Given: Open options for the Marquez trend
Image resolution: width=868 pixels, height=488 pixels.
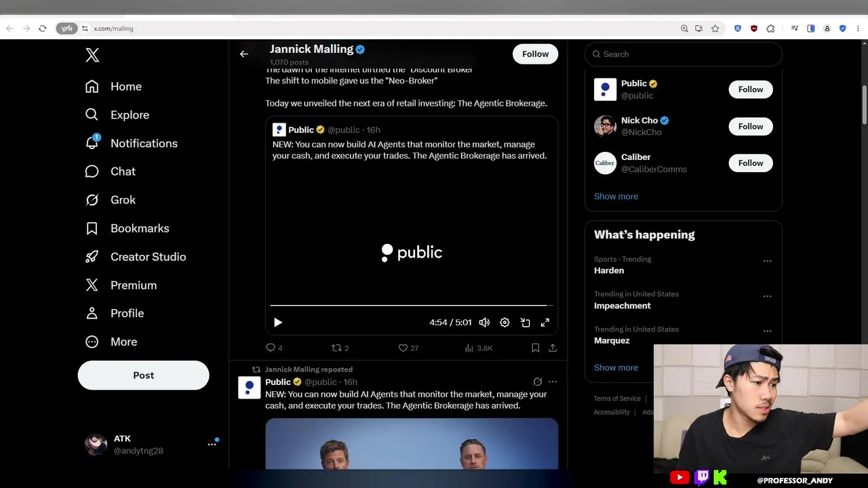Looking at the screenshot, I should click(767, 331).
